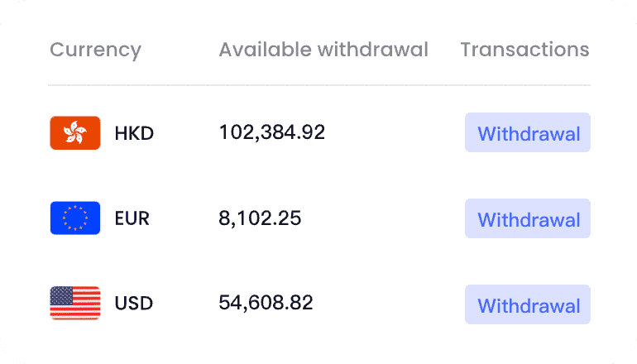The width and height of the screenshot is (637, 364).
Task: Select the 102,384.92 available amount
Action: [x=272, y=132]
